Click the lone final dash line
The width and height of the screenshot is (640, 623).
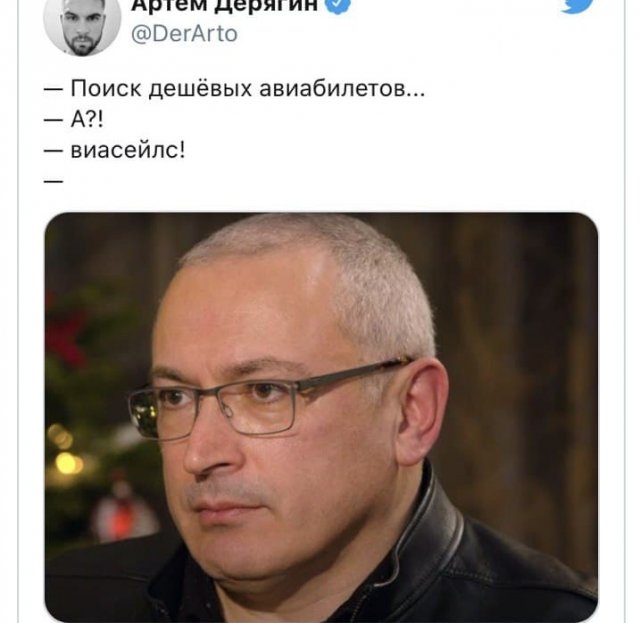pyautogui.click(x=53, y=180)
